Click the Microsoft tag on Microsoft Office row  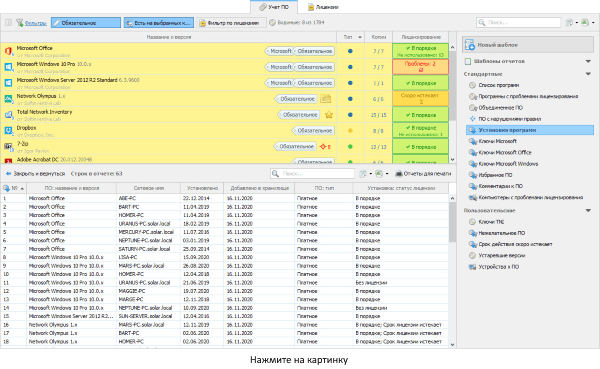point(279,51)
